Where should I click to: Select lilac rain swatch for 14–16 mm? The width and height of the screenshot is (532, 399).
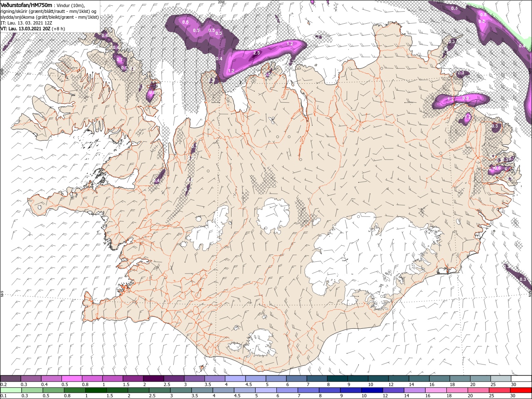click(415, 391)
